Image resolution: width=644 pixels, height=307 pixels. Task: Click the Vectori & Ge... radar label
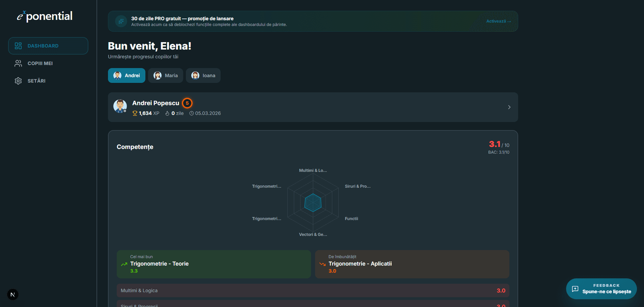click(313, 235)
